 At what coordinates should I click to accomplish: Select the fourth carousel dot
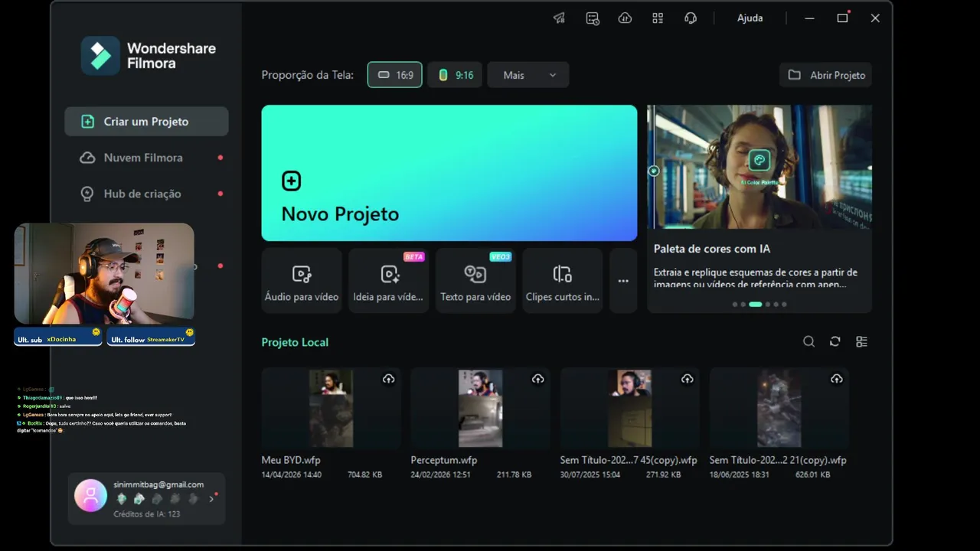pyautogui.click(x=768, y=305)
